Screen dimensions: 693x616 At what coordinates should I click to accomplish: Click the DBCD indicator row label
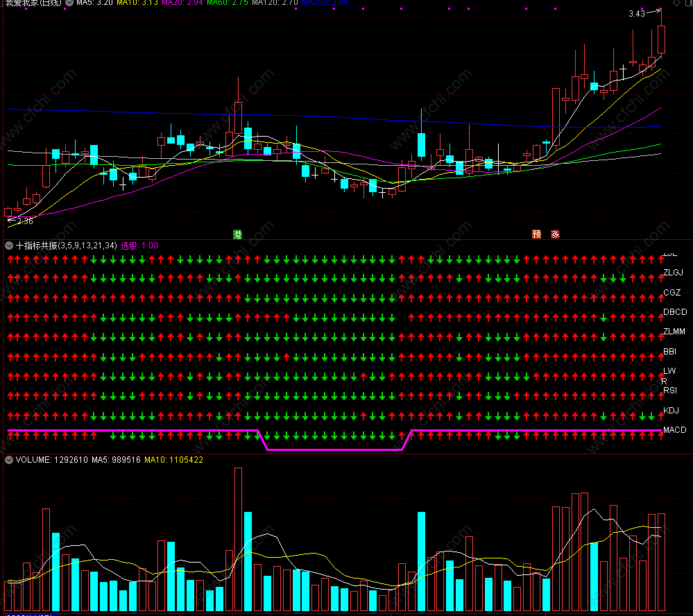[x=674, y=312]
